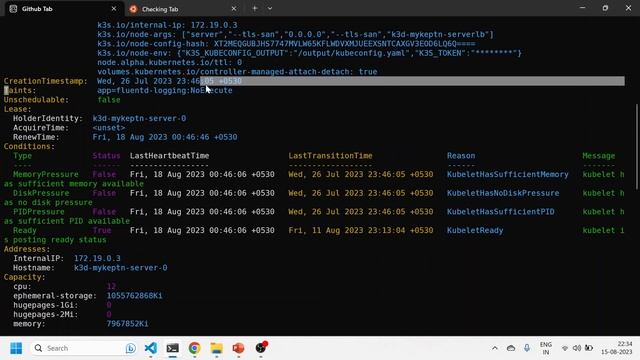Expand the new tab profile dropdown arrow
Image resolution: width=640 pixels, height=360 pixels.
(270, 9)
